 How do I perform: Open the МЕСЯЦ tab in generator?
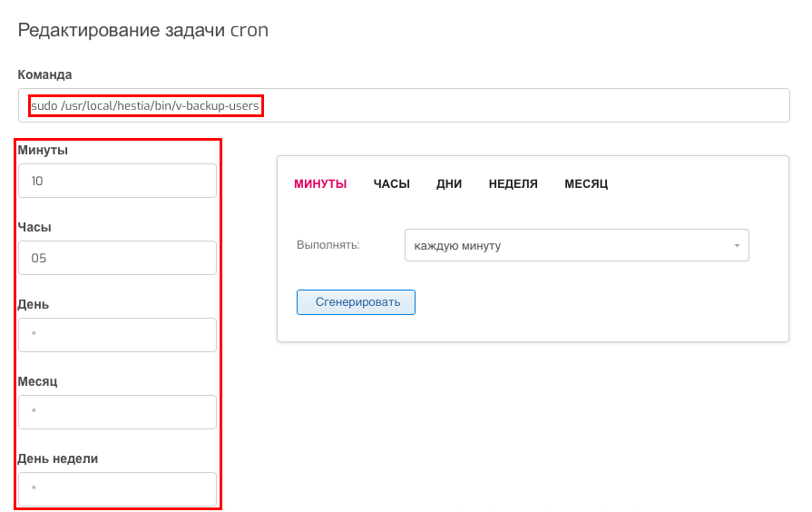tap(586, 184)
